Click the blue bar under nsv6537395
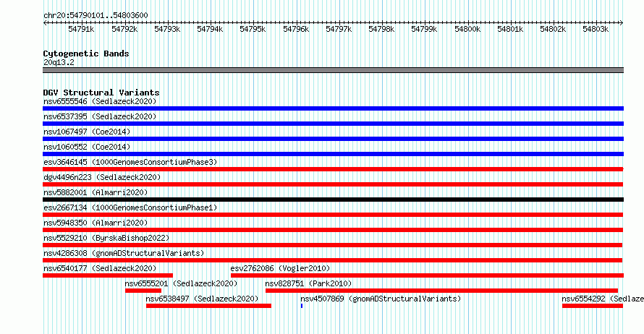 [x=333, y=124]
